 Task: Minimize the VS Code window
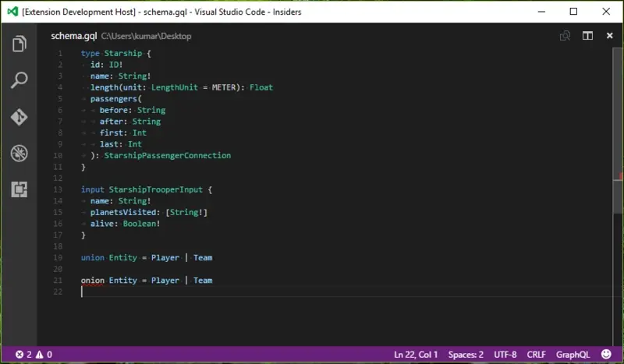(541, 12)
